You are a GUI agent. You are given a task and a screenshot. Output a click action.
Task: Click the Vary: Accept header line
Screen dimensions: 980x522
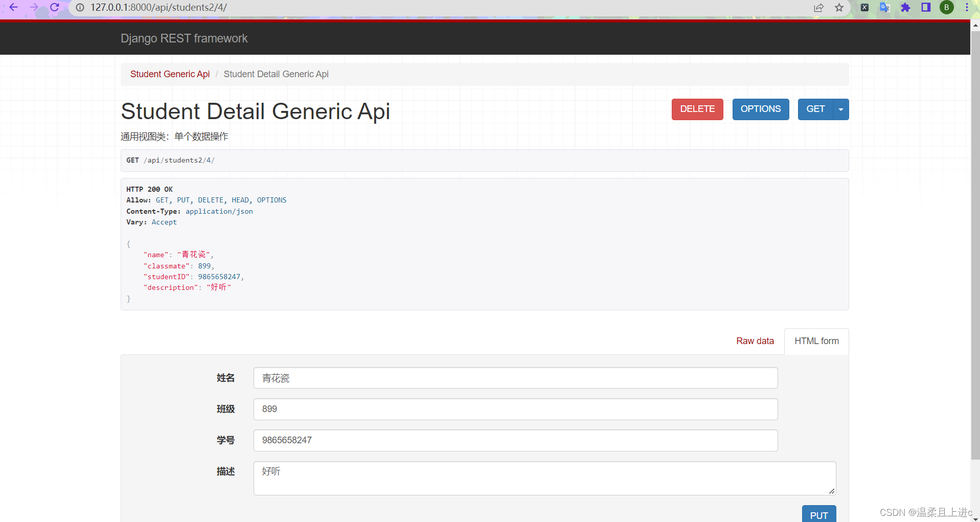click(151, 222)
